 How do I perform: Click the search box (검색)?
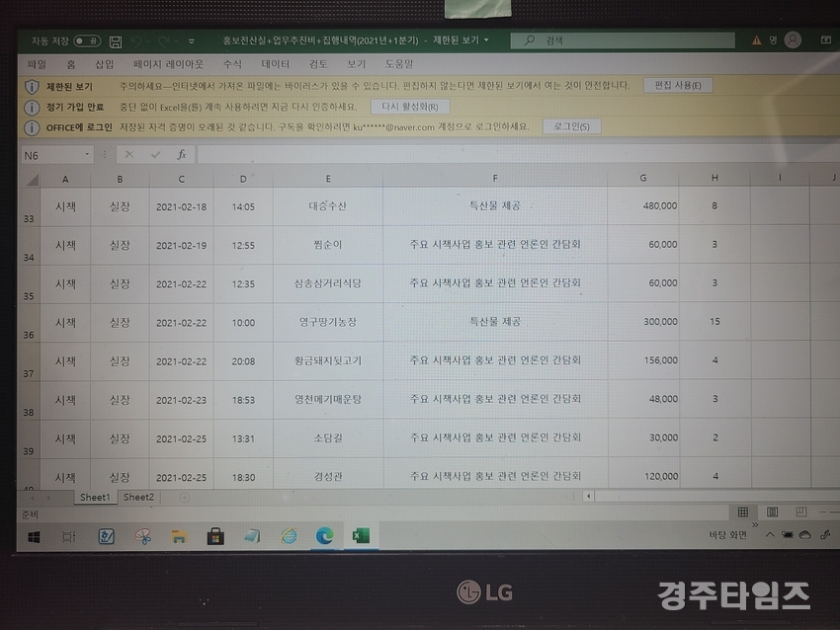click(x=624, y=40)
